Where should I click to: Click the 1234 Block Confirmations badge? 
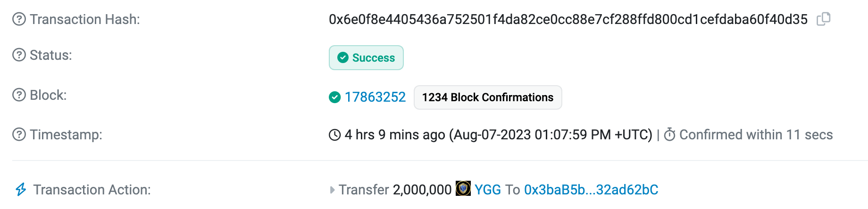(487, 97)
